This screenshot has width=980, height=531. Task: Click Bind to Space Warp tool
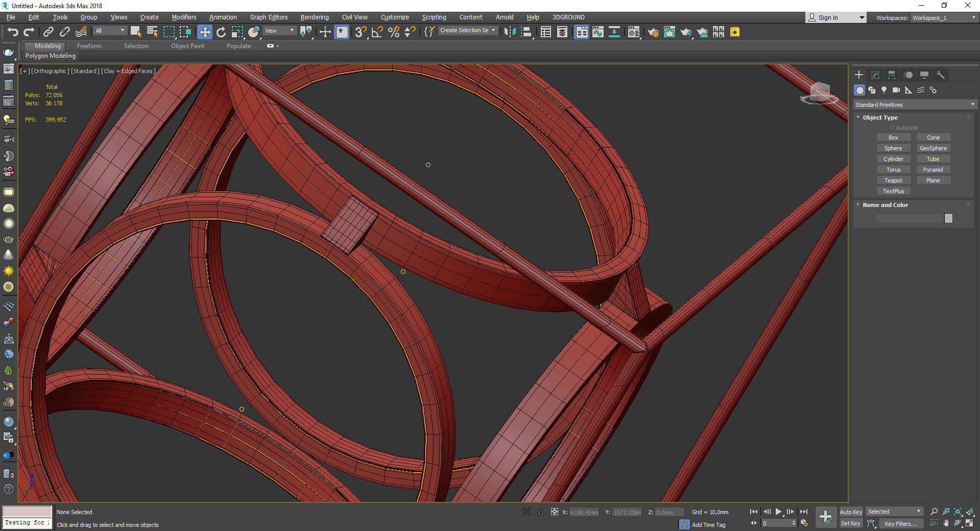coord(81,32)
